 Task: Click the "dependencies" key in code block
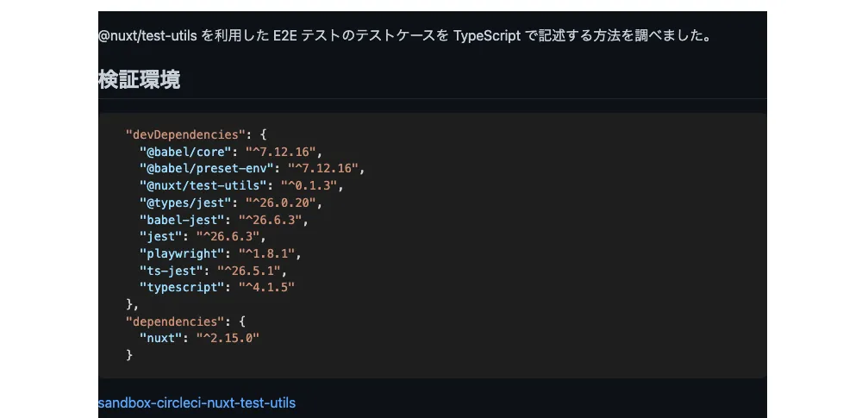point(177,321)
